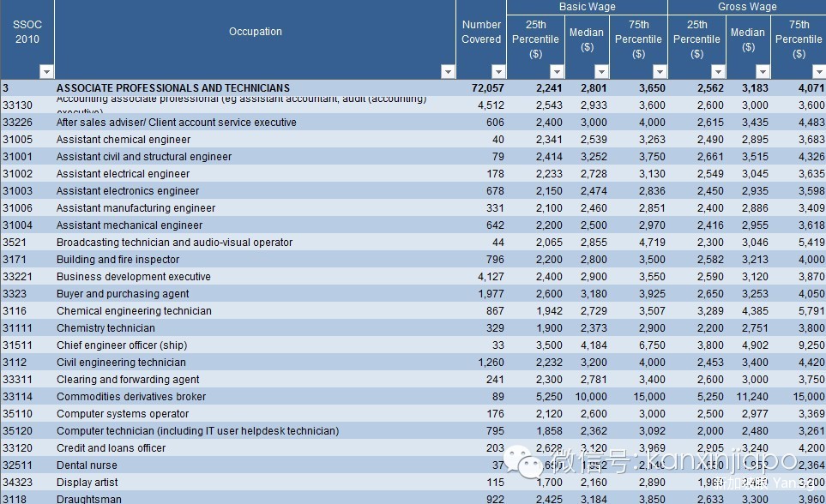Viewport: 826px width, 504px height.
Task: Select the Chief engineer officer (ship) cell
Action: 120,345
